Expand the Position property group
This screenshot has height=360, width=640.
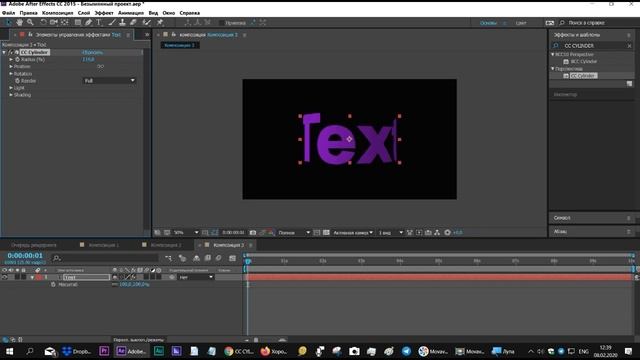pos(11,67)
